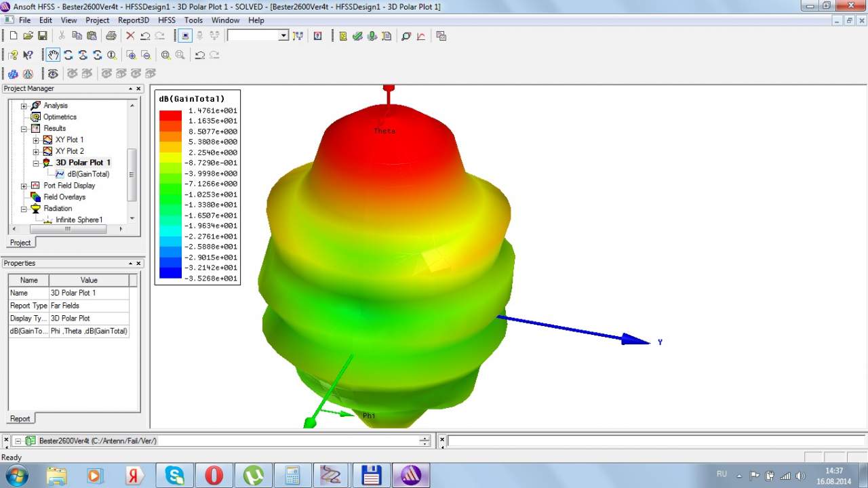This screenshot has width=868, height=488.
Task: Collapse the 3D Polar Plot 1 node
Action: click(x=36, y=163)
